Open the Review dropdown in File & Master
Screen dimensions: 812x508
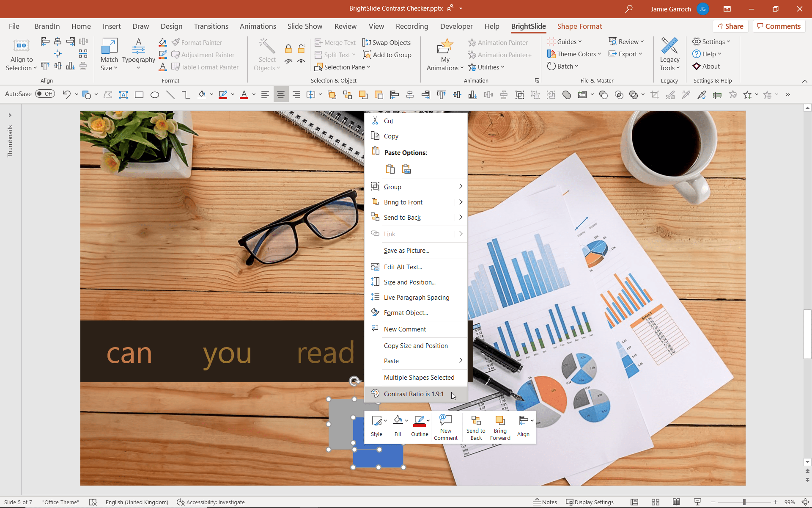[x=626, y=41]
